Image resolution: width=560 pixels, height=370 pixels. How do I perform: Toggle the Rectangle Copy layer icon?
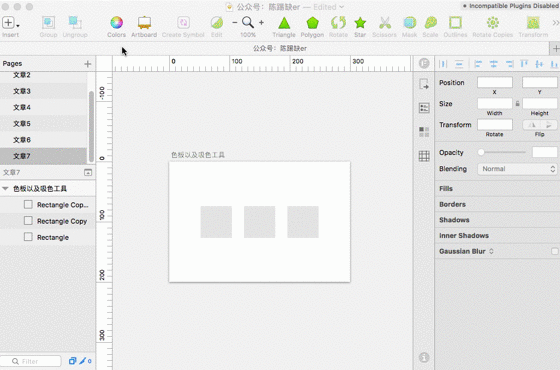click(x=28, y=221)
